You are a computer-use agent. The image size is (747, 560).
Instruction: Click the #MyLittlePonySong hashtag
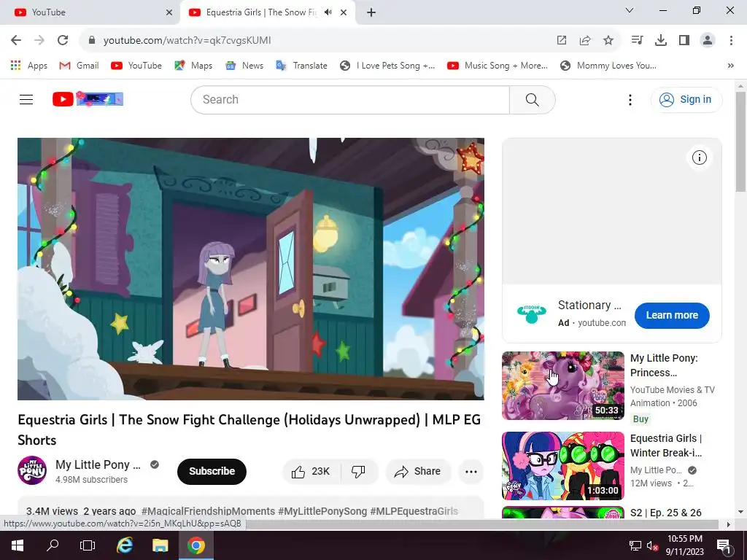click(x=322, y=511)
